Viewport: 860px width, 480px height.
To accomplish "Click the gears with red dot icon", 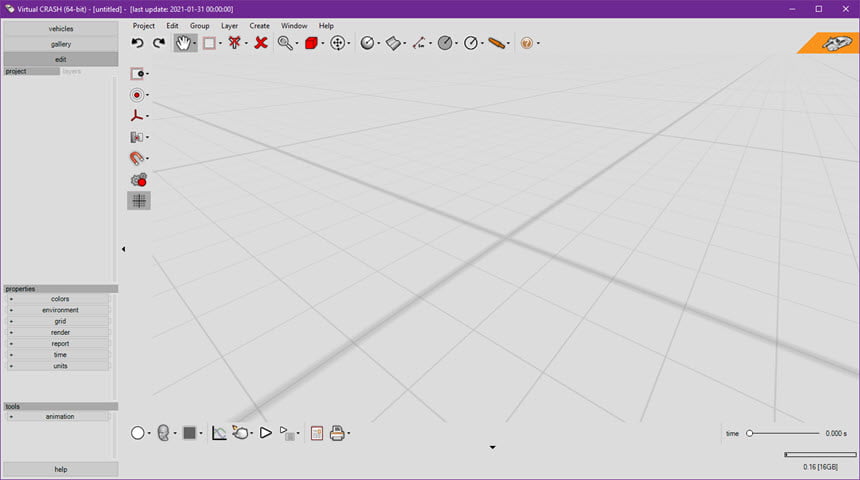I will point(139,180).
